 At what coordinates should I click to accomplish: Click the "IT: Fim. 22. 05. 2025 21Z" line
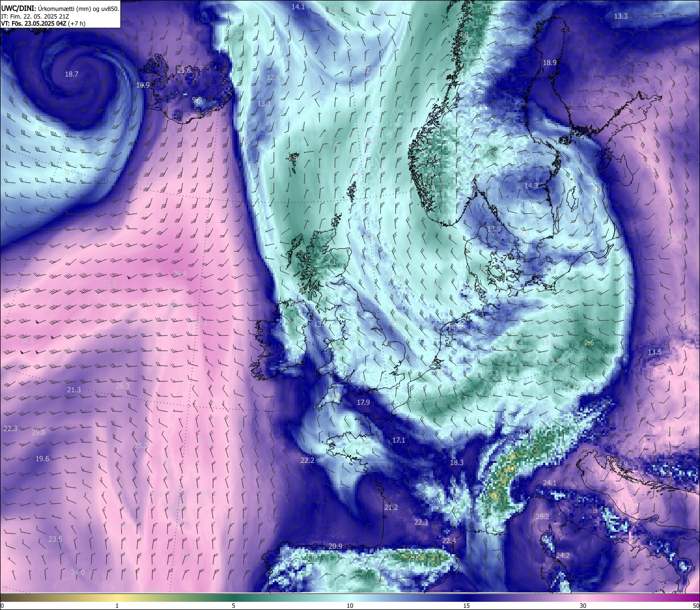34,16
